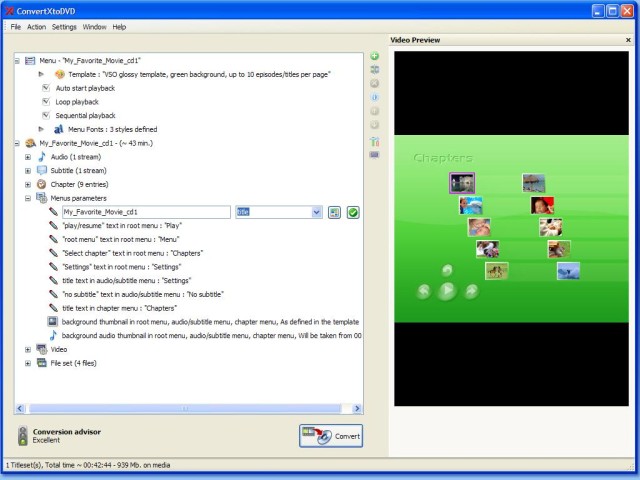
Task: Select "root menu" text in root menu row
Action: click(x=120, y=240)
